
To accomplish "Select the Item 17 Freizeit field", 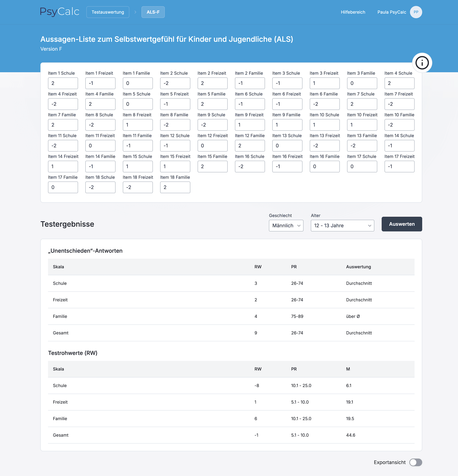I will tap(399, 166).
